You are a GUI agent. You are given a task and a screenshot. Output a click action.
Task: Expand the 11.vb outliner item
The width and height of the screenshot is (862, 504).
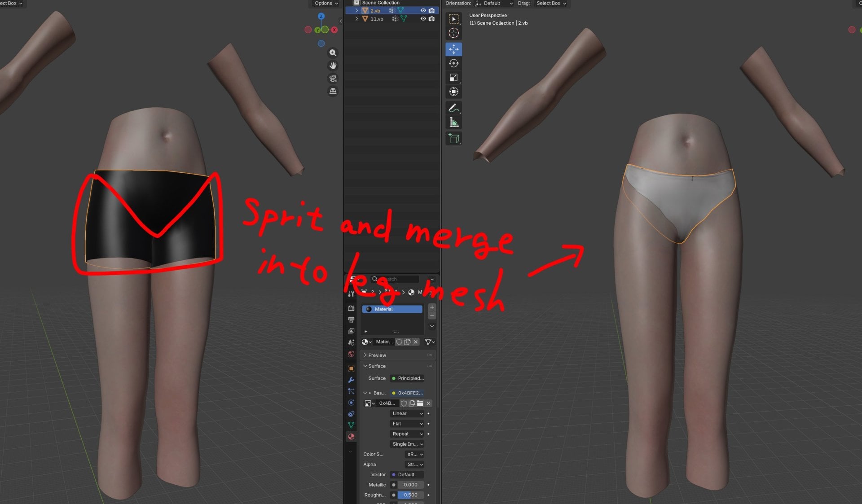pyautogui.click(x=357, y=19)
